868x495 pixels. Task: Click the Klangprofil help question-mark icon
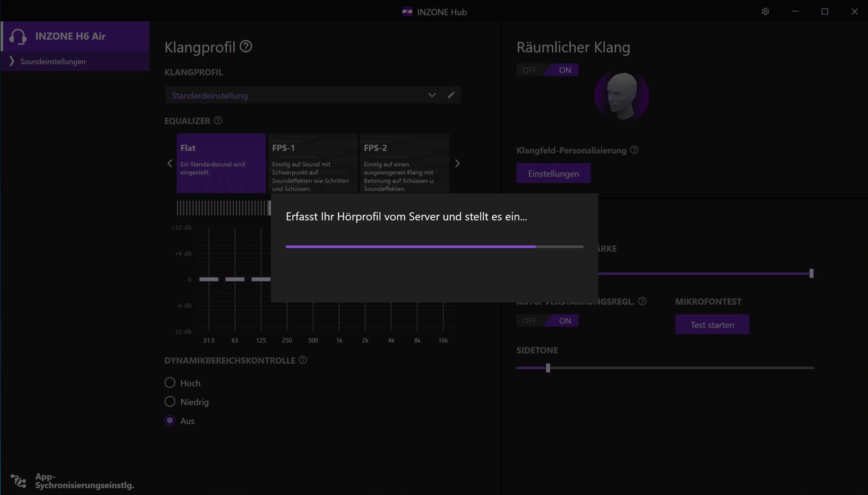pyautogui.click(x=245, y=46)
